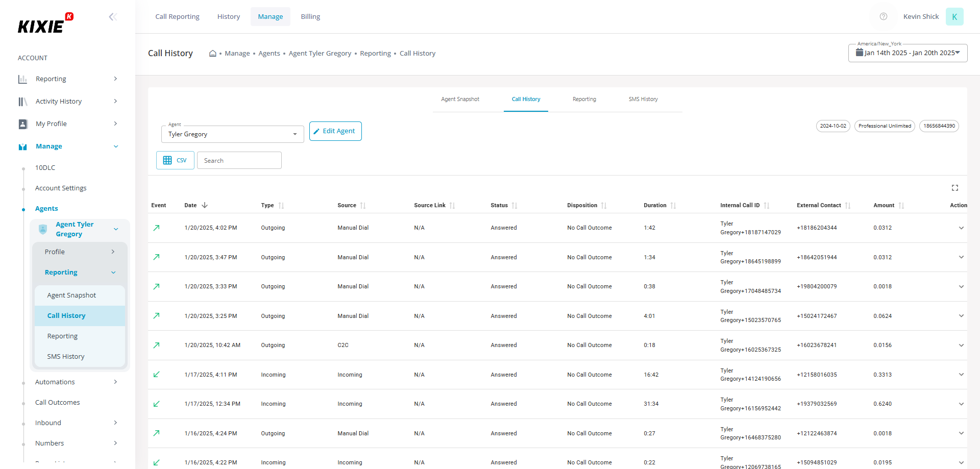Switch to the SMS History tab
Image resolution: width=980 pixels, height=469 pixels.
[x=643, y=100]
